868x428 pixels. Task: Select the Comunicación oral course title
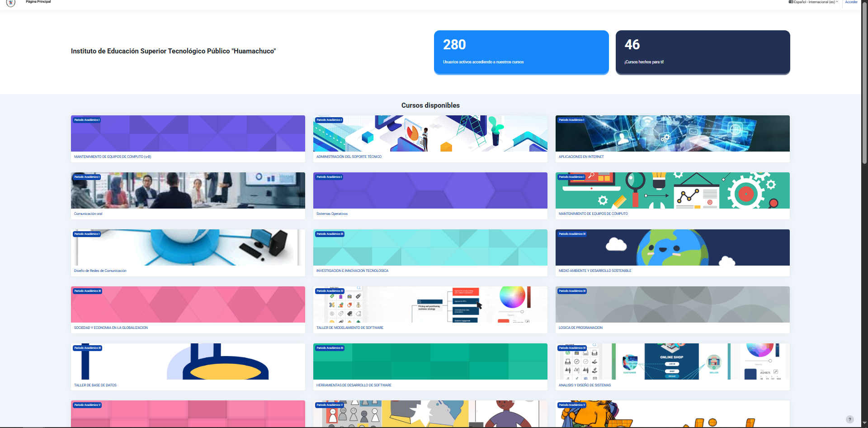[x=88, y=214]
